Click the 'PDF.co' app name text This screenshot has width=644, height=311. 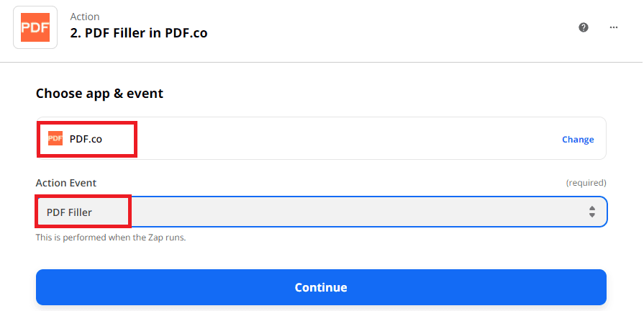tap(86, 139)
